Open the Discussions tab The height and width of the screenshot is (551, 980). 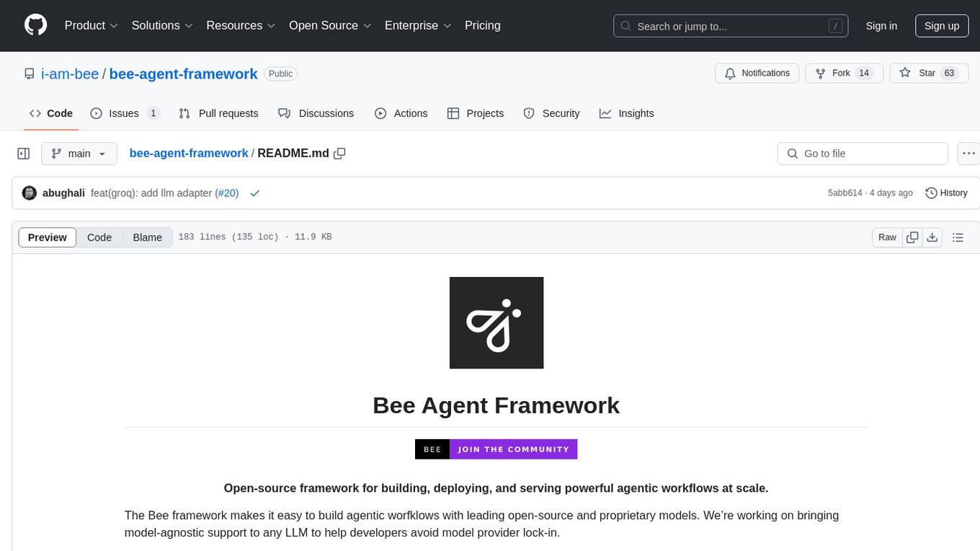(316, 113)
